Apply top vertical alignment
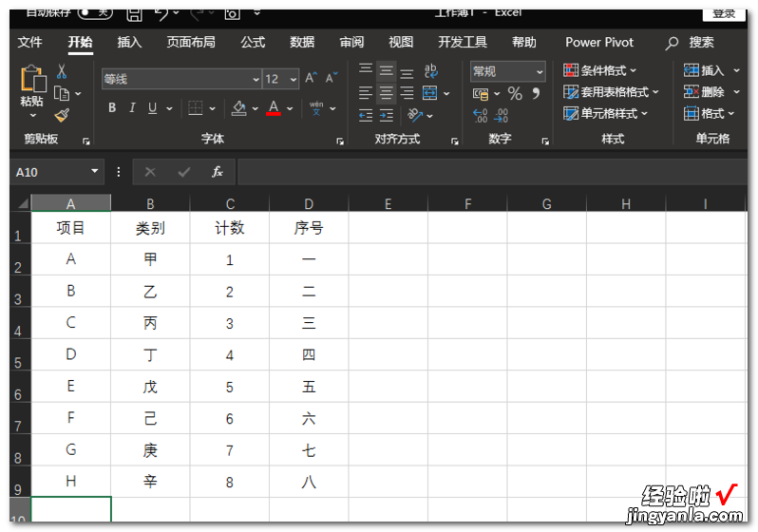The height and width of the screenshot is (532, 758). click(x=366, y=70)
